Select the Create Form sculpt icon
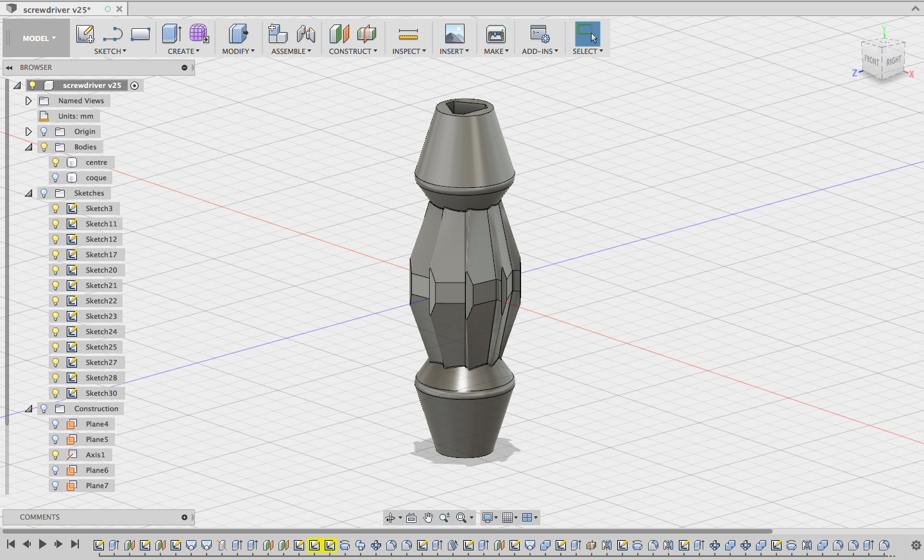The image size is (924, 560). click(x=199, y=33)
